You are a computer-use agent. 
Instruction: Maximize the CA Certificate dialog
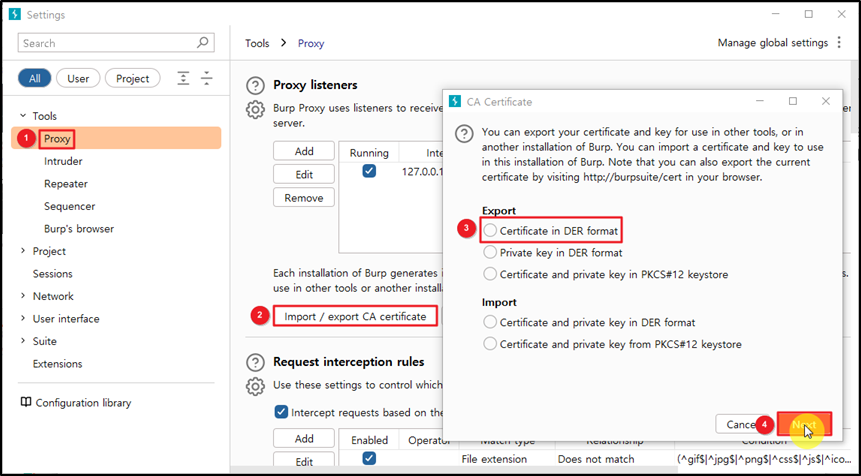(792, 101)
